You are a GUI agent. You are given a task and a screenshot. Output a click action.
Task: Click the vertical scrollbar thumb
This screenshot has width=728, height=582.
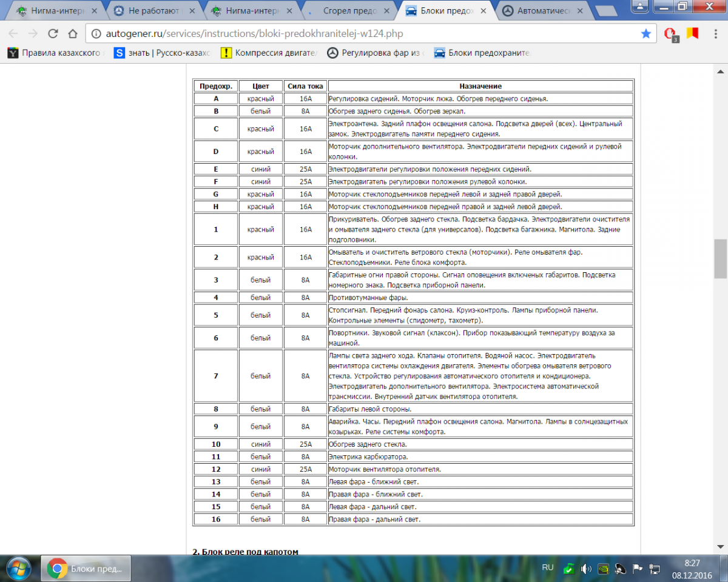coord(721,259)
